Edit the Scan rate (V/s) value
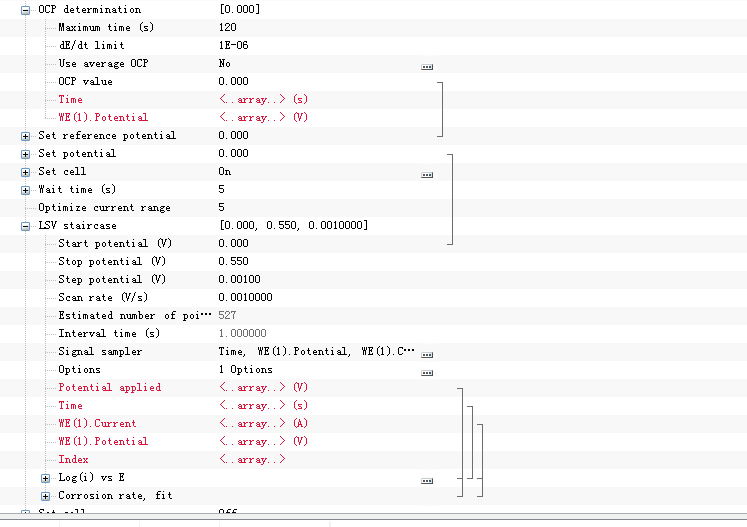The height and width of the screenshot is (527, 747). pos(245,297)
